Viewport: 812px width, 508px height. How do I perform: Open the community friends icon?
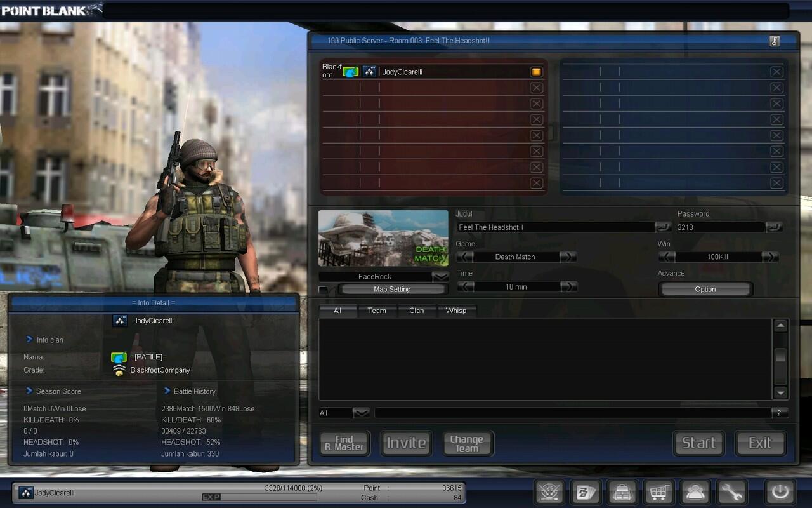tap(695, 491)
